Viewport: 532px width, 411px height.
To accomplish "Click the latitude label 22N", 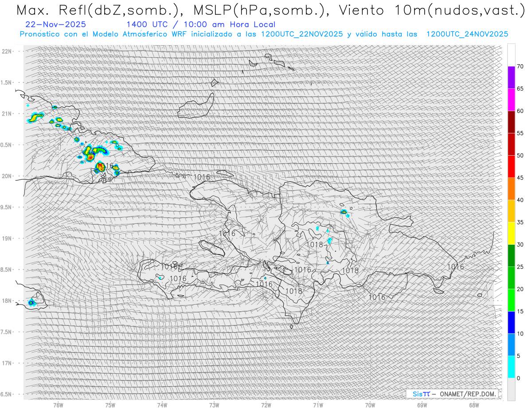I will pyautogui.click(x=7, y=51).
